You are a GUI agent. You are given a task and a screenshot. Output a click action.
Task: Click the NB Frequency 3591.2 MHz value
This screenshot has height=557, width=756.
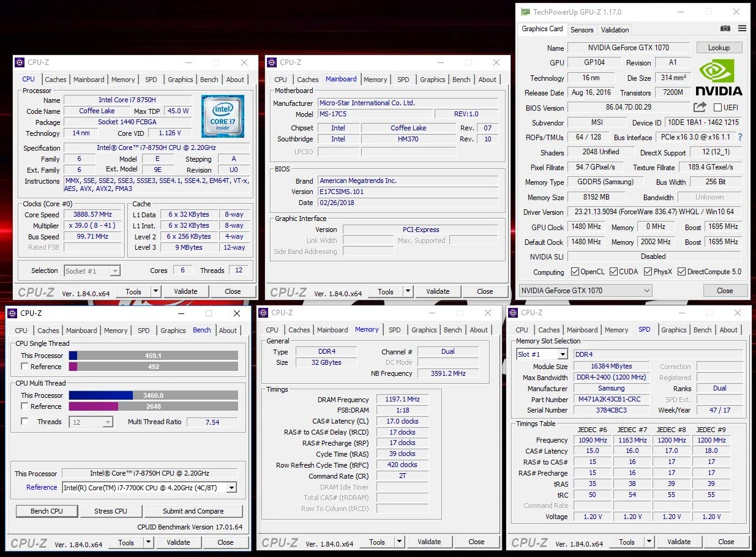tap(448, 373)
